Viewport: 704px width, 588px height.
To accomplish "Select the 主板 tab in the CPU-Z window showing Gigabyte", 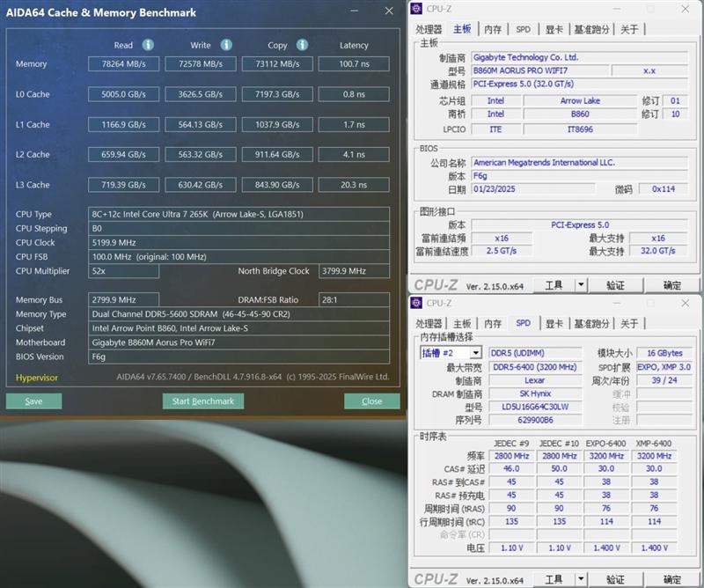I will click(x=462, y=29).
